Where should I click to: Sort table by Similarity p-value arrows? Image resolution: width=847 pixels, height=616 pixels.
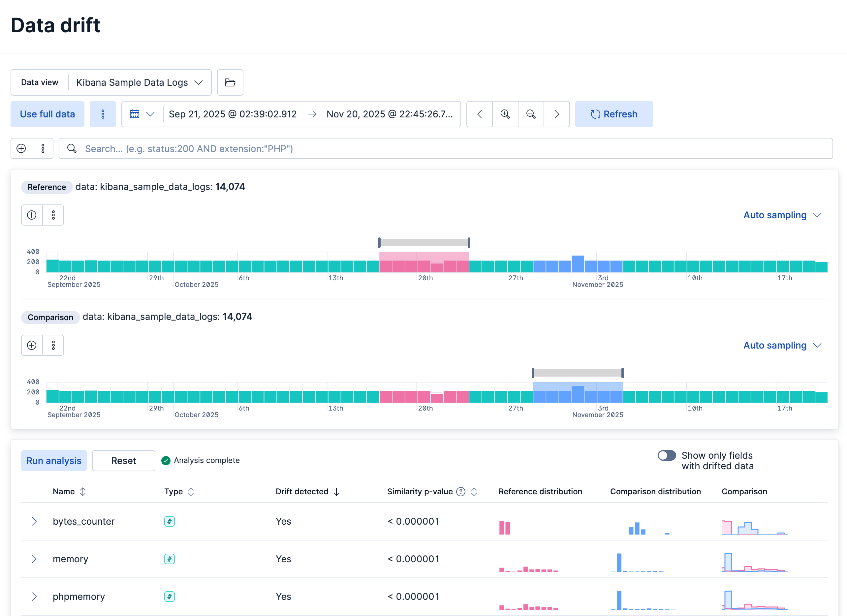[474, 492]
